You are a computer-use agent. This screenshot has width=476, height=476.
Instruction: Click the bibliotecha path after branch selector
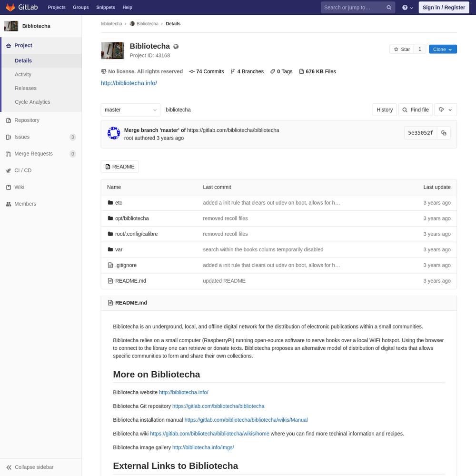coord(178,110)
